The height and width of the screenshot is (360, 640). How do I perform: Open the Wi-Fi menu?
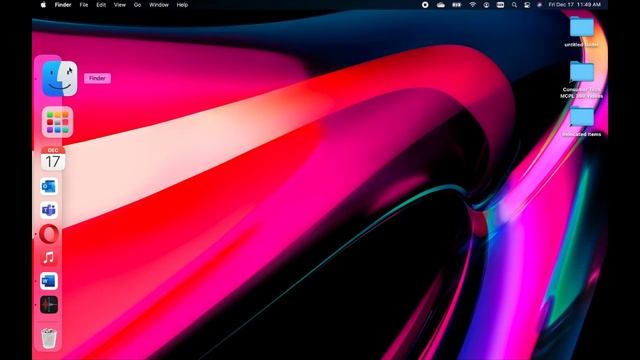coord(472,5)
